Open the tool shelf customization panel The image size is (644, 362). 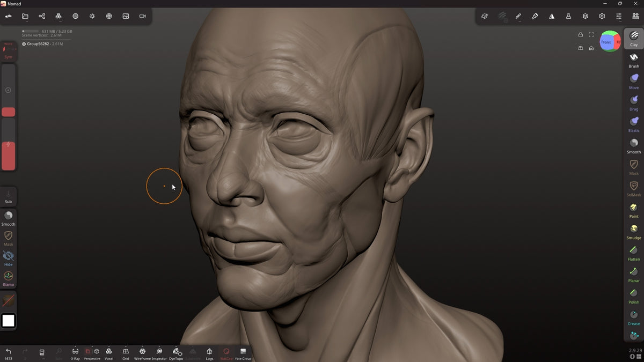[x=635, y=16]
